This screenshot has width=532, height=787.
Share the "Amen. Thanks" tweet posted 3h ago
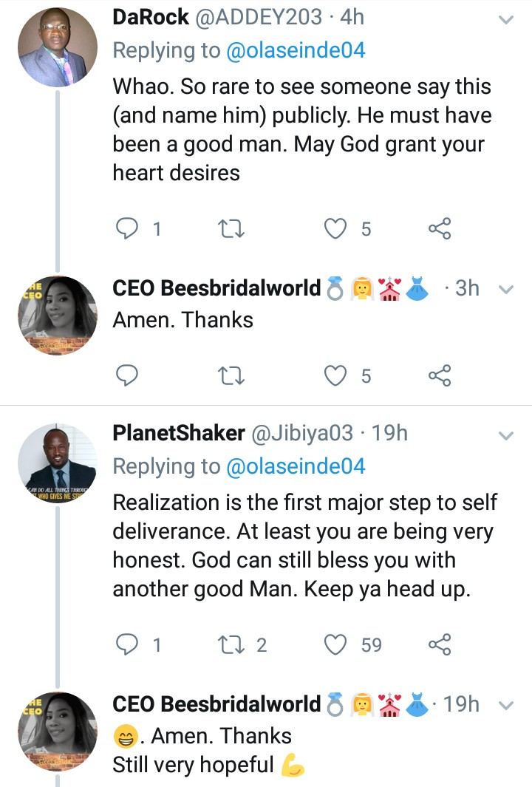click(x=440, y=376)
